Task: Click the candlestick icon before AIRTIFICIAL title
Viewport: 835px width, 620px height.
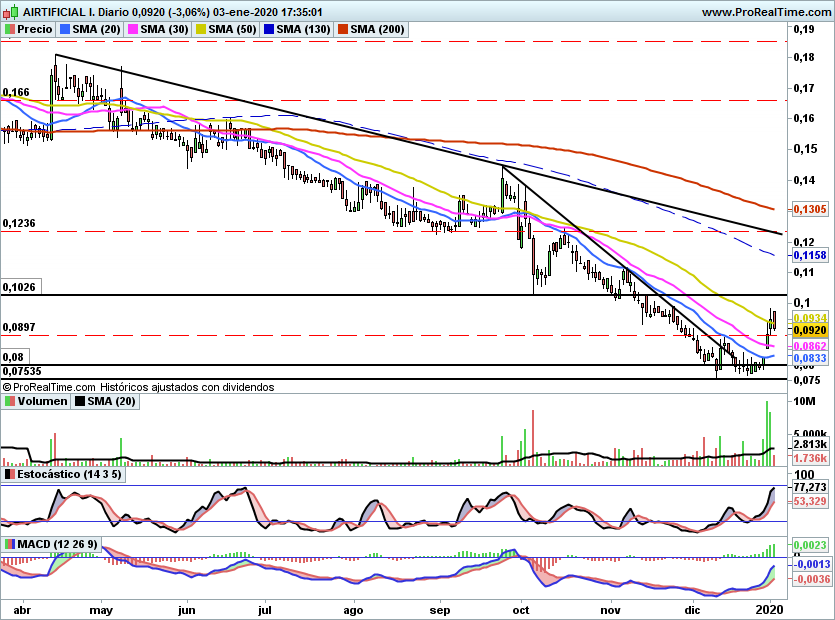Action: [x=8, y=12]
